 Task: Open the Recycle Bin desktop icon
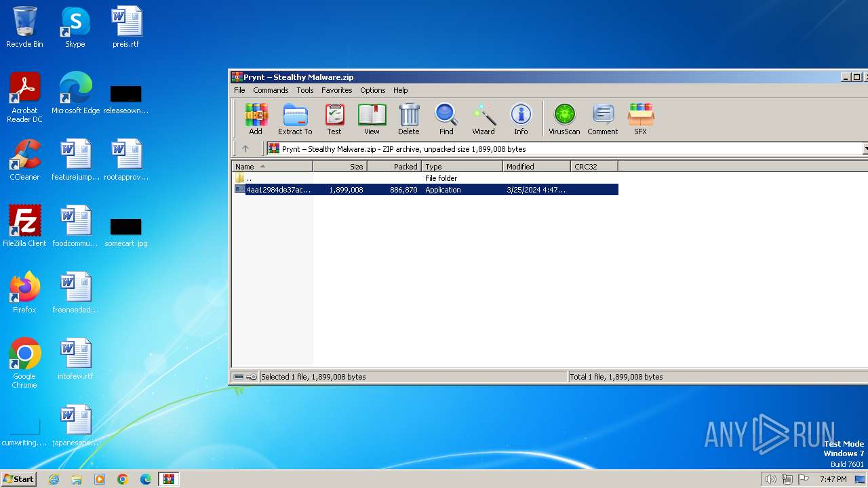(24, 27)
